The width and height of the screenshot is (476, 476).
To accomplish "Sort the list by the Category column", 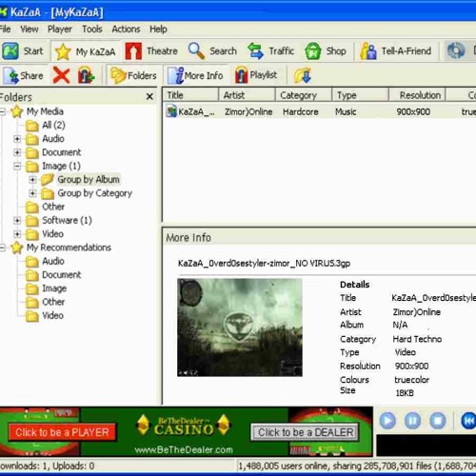I will click(x=304, y=95).
